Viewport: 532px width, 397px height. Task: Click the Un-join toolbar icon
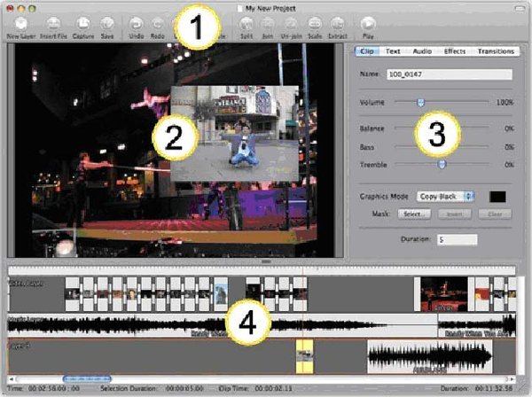(289, 24)
